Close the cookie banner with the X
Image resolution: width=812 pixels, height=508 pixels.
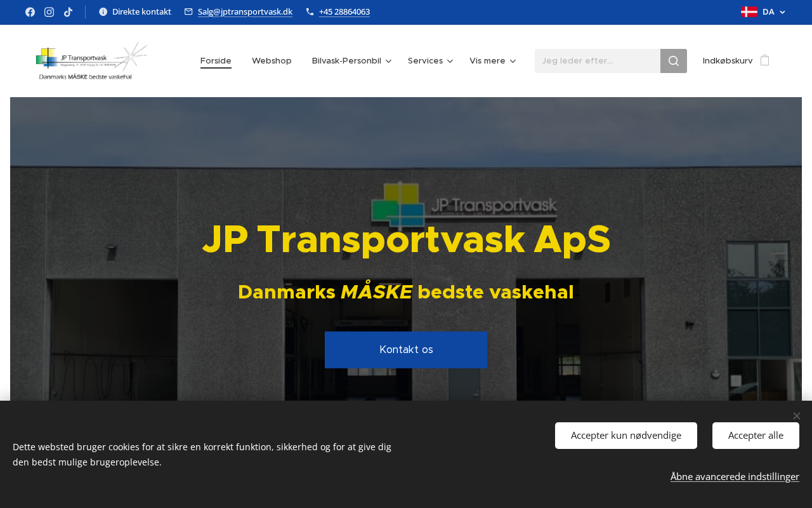[x=797, y=416]
